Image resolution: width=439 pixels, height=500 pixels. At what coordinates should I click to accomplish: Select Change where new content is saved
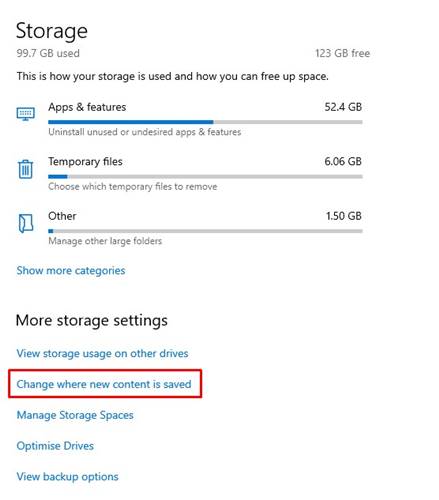click(104, 384)
